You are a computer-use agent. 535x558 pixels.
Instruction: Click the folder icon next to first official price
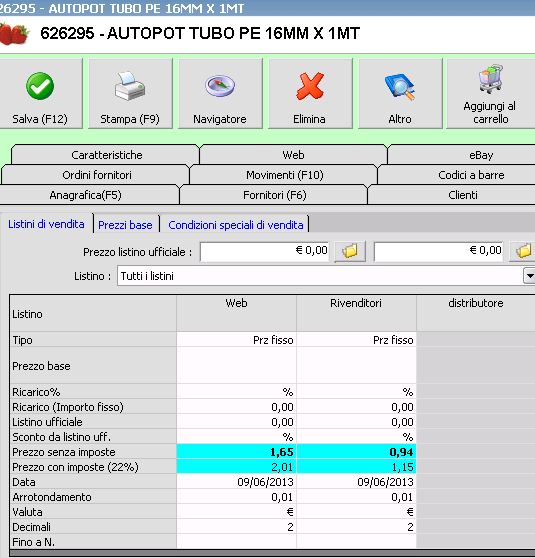(x=350, y=251)
